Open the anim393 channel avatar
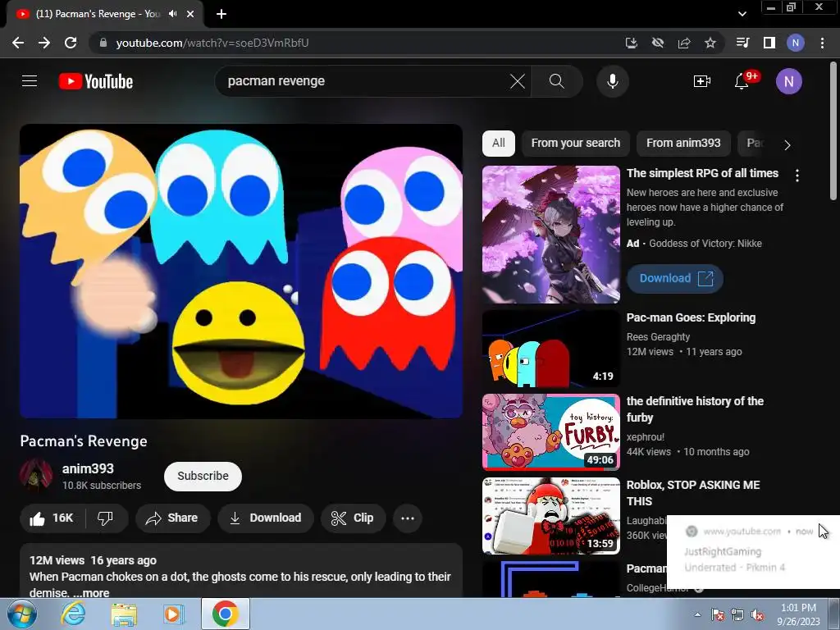The image size is (840, 630). (36, 475)
